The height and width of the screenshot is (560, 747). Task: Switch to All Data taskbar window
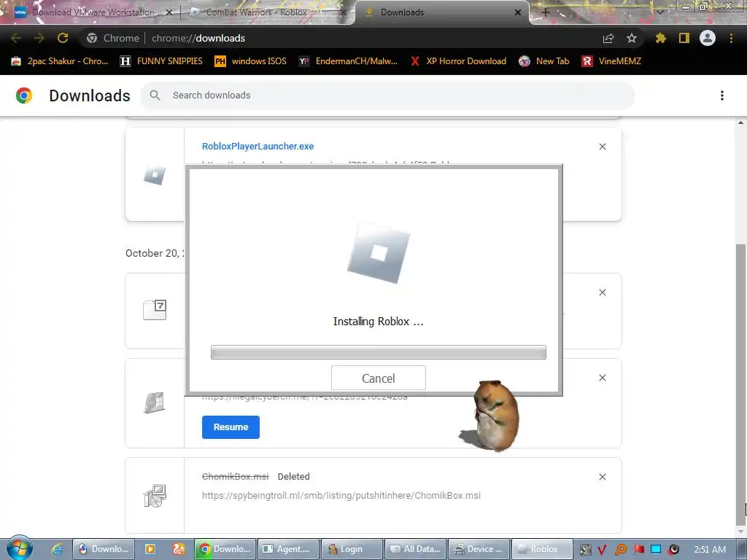click(415, 549)
